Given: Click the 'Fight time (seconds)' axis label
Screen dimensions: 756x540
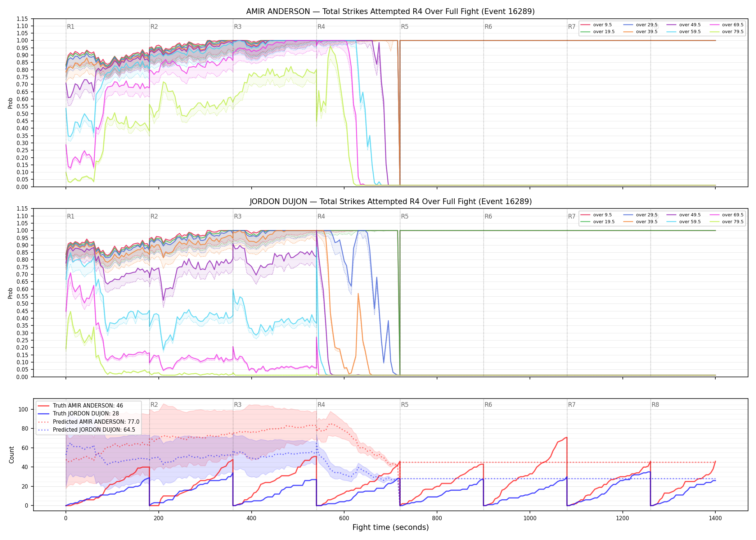Looking at the screenshot, I should pos(391,527).
